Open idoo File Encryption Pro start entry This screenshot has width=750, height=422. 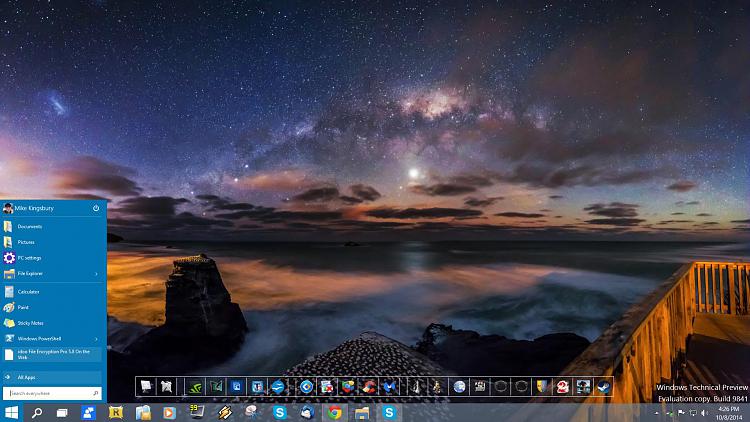(53, 355)
